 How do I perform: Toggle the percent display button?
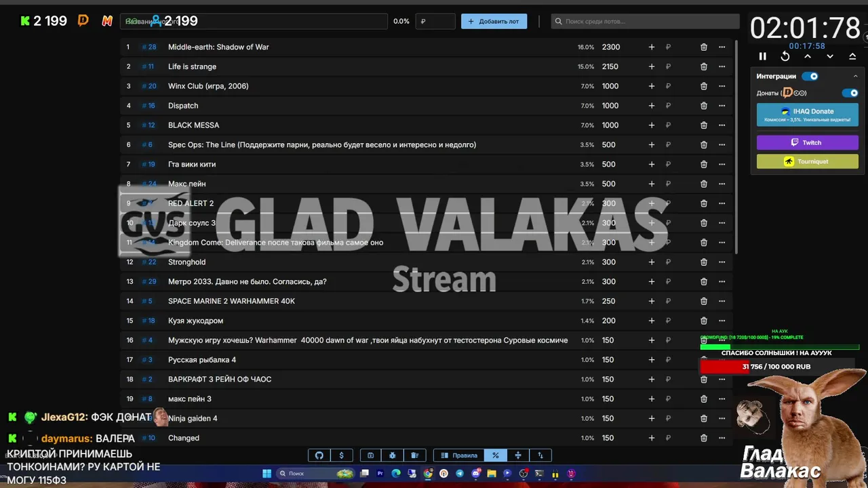click(x=496, y=455)
